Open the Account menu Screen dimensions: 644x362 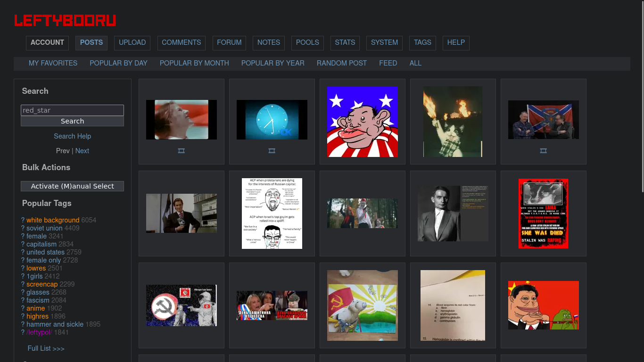tap(47, 42)
